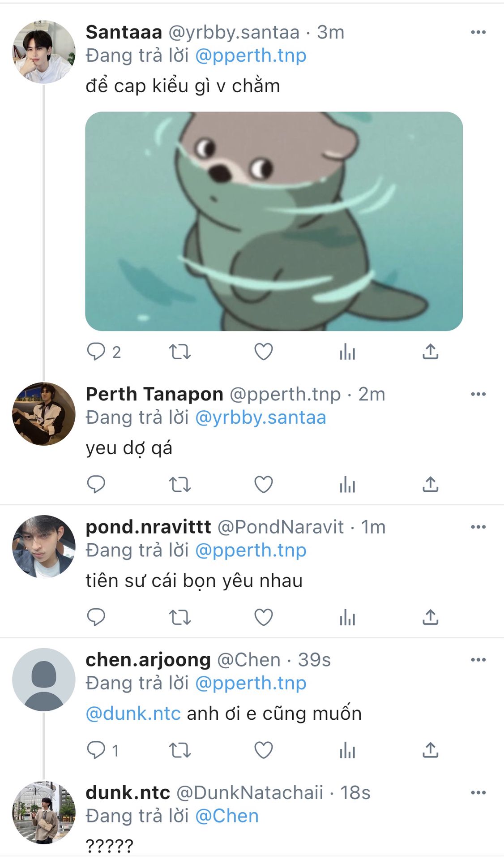Screen dimensions: 504x860
Task: Like chen.arjoong's reply tweet
Action: 263,750
